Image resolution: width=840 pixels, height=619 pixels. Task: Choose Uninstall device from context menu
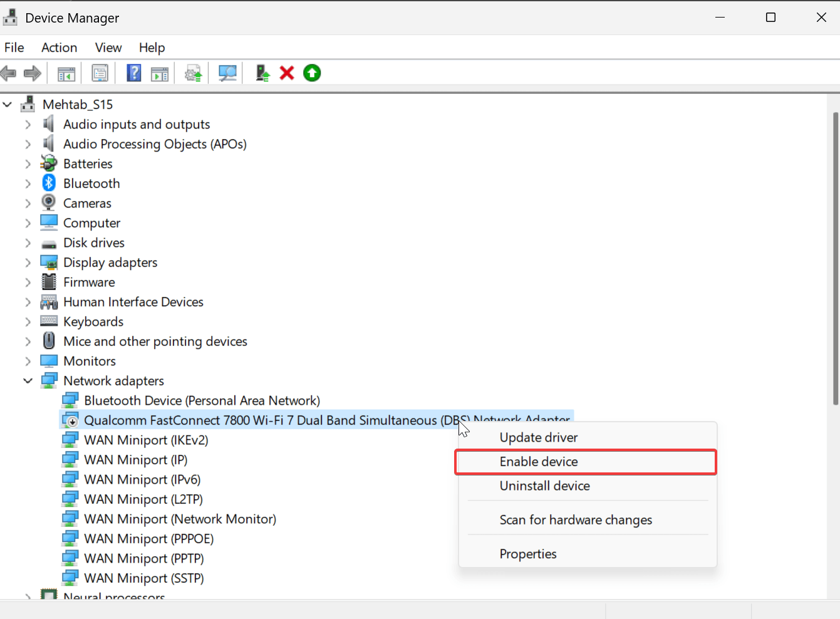pyautogui.click(x=588, y=486)
